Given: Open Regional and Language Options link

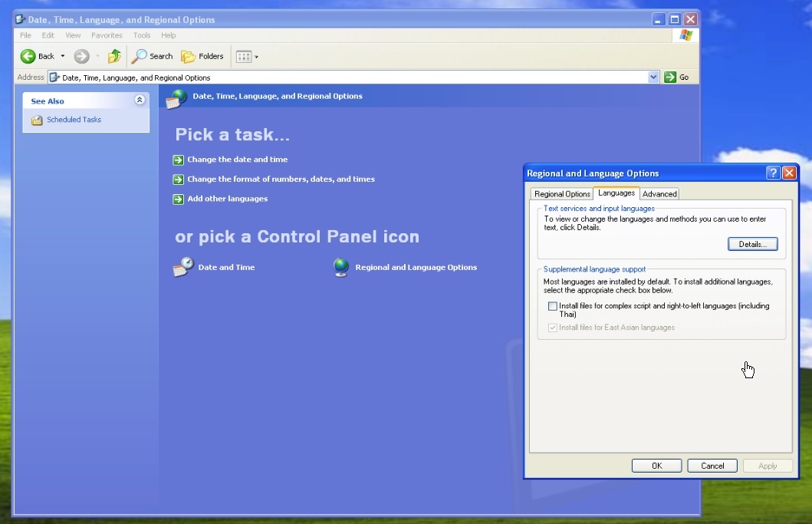Looking at the screenshot, I should (x=416, y=268).
